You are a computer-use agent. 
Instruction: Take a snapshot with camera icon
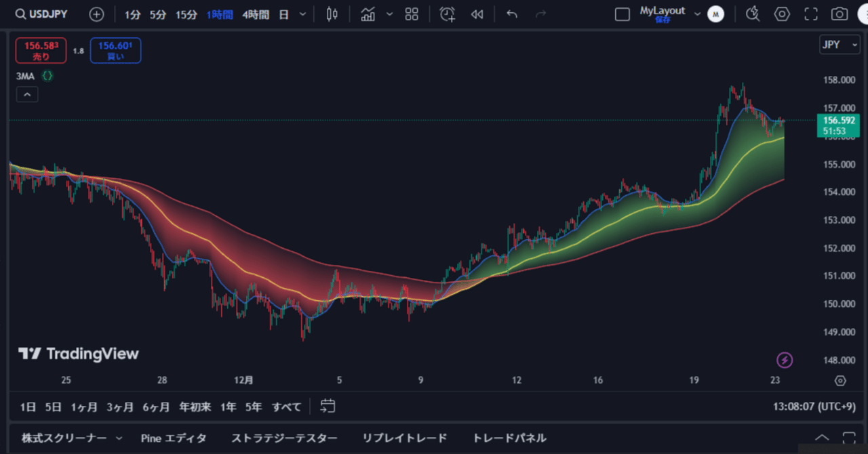(x=840, y=14)
